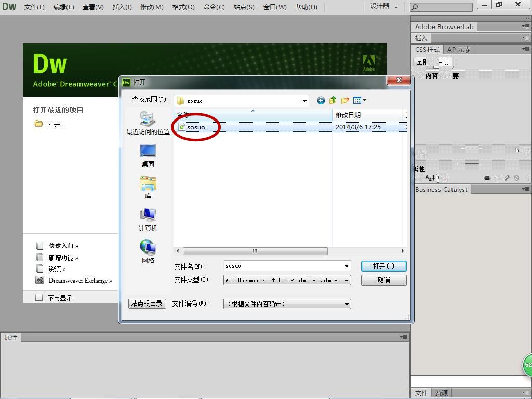This screenshot has width=532, height=399.
Task: Expand the 文件名 dropdown arrow
Action: tap(347, 266)
